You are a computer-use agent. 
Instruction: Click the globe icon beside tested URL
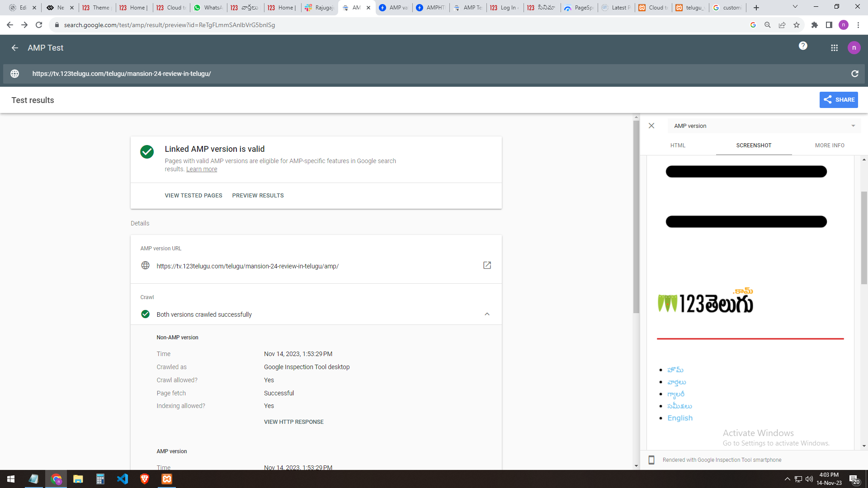coord(15,74)
